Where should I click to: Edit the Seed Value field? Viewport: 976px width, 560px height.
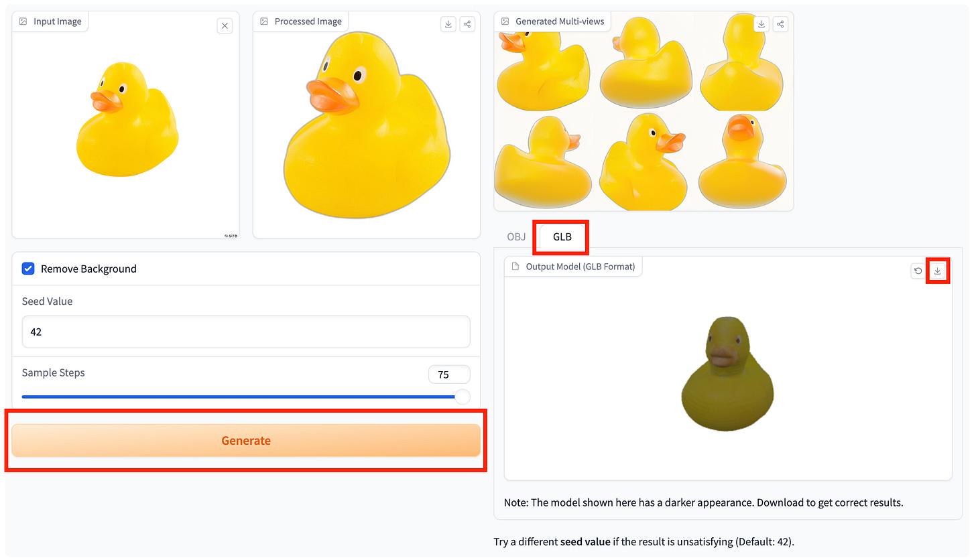coord(245,332)
